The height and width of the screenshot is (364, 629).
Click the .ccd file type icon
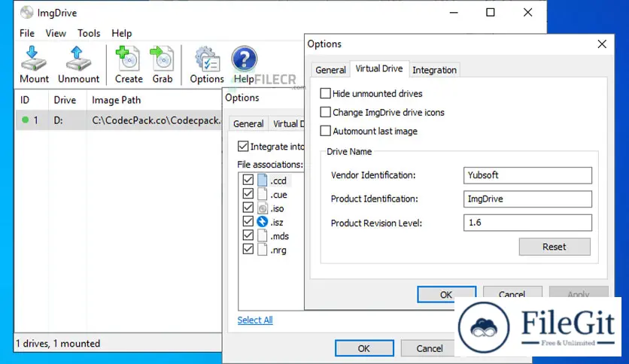click(263, 180)
